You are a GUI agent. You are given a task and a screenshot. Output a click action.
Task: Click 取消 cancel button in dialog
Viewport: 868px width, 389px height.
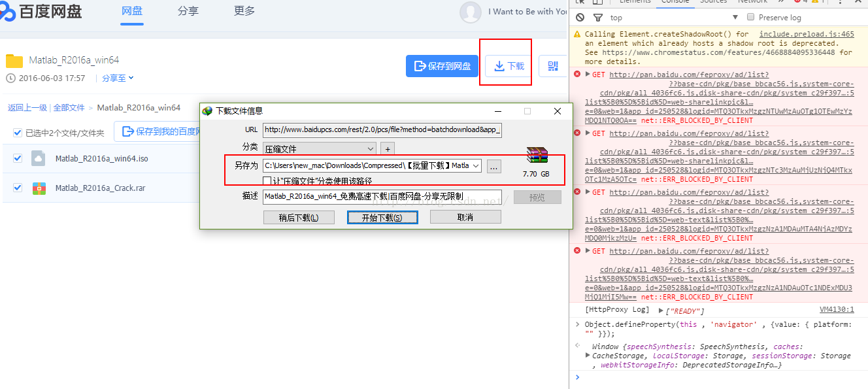465,217
